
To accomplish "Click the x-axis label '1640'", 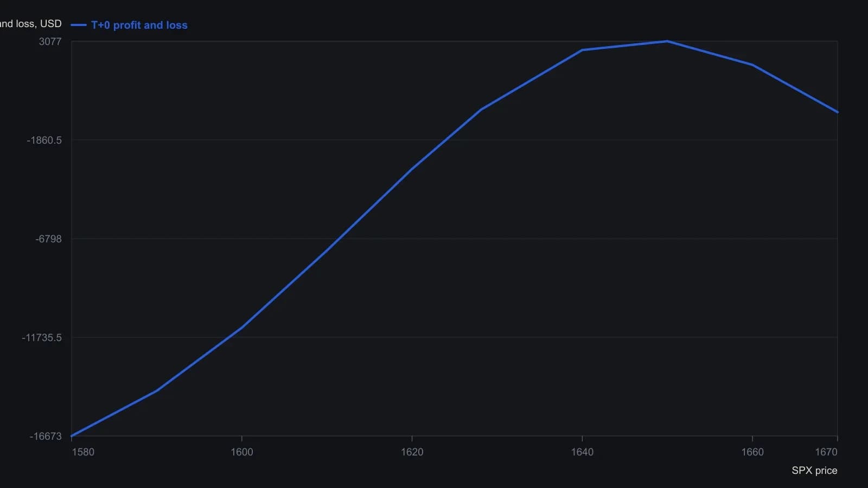I will (582, 452).
